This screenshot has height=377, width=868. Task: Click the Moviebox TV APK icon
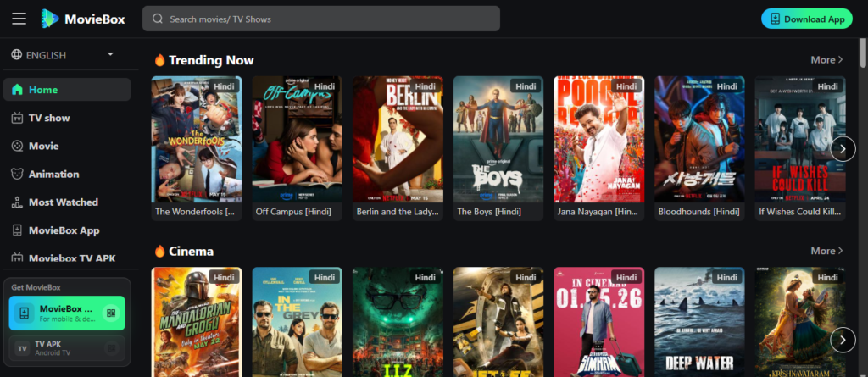coord(17,258)
